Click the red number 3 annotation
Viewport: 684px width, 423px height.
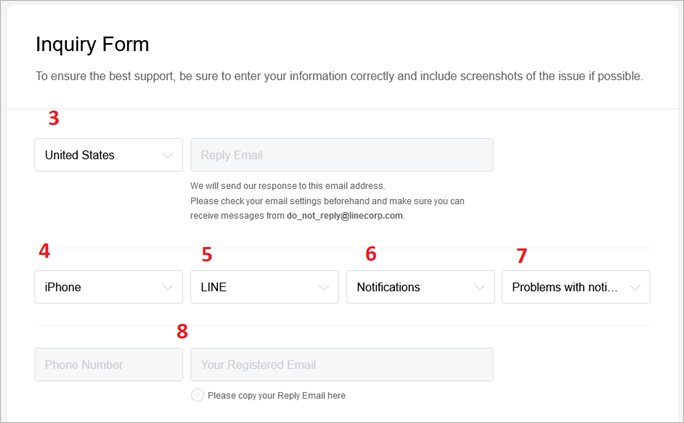point(54,118)
